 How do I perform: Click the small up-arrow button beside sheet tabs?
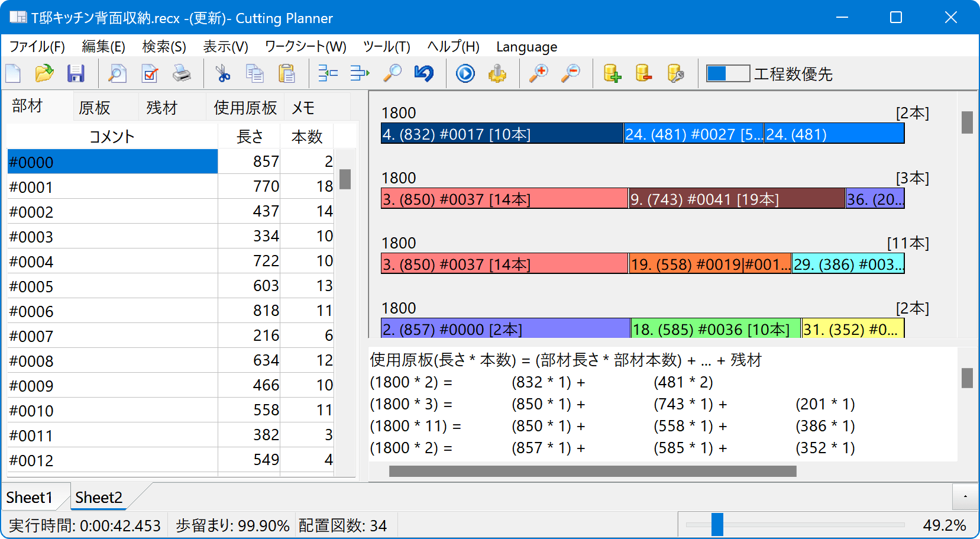[x=965, y=497]
